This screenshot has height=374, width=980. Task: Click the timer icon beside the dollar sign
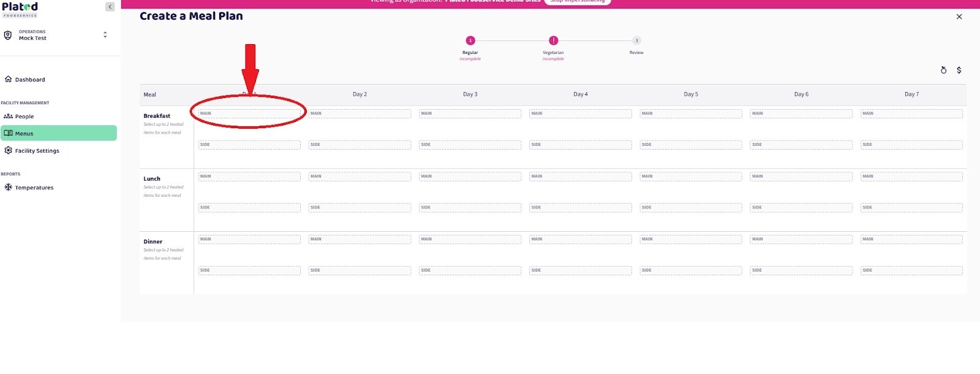[x=943, y=71]
